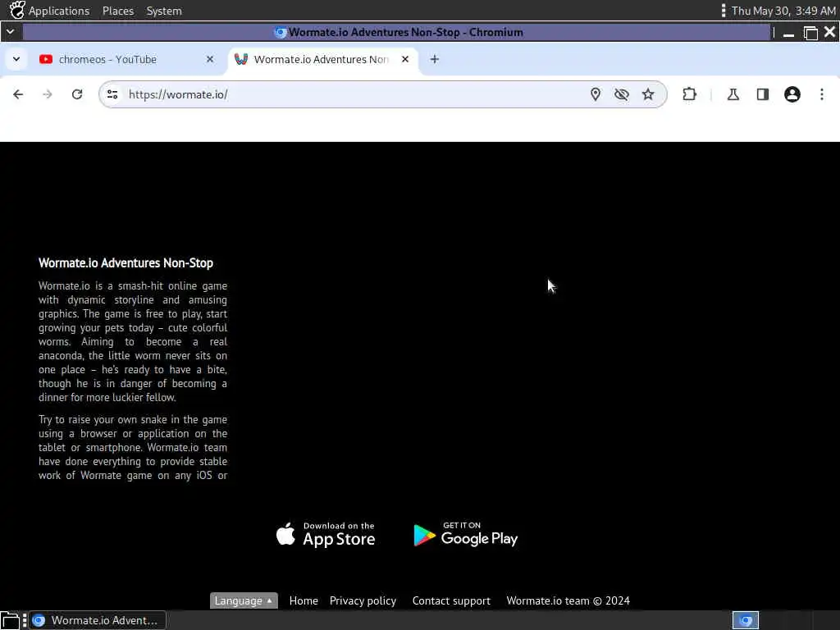Click the App Store download badge
Viewport: 840px width, 630px height.
coord(326,535)
